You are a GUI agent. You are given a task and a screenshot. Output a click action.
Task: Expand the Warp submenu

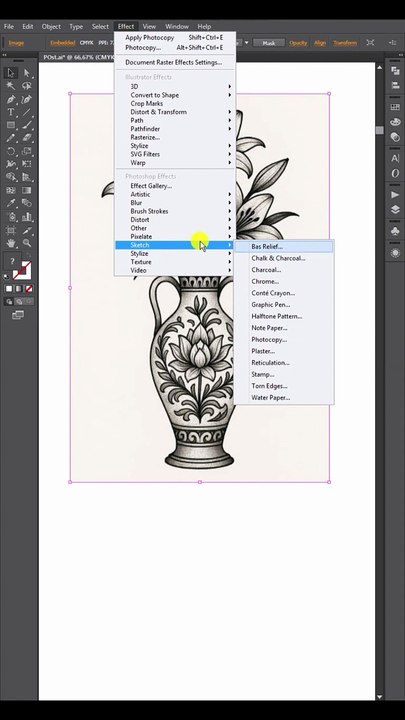tap(175, 163)
